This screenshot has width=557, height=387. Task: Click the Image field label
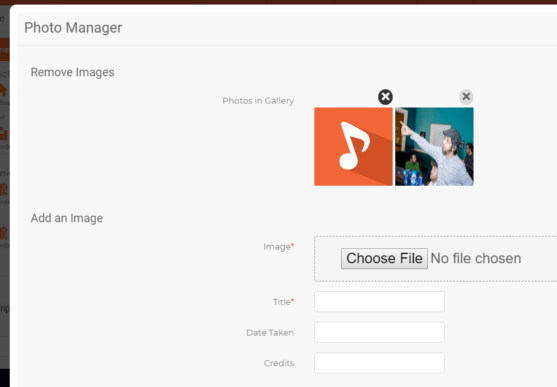pos(278,247)
